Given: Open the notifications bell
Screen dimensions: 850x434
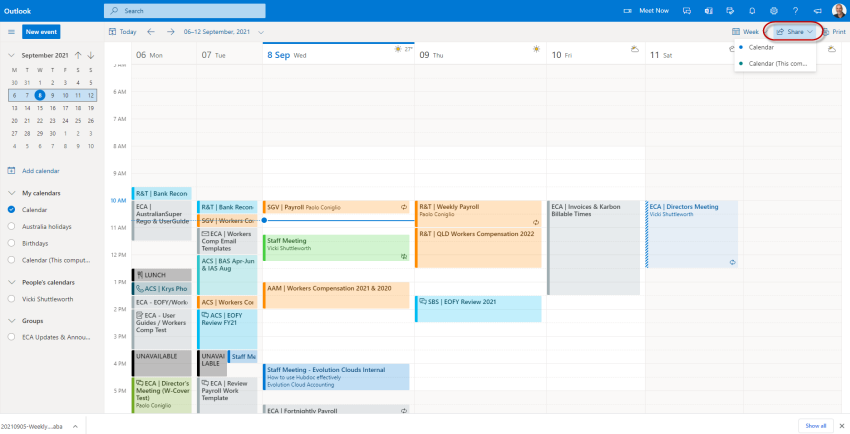Looking at the screenshot, I should [x=752, y=10].
